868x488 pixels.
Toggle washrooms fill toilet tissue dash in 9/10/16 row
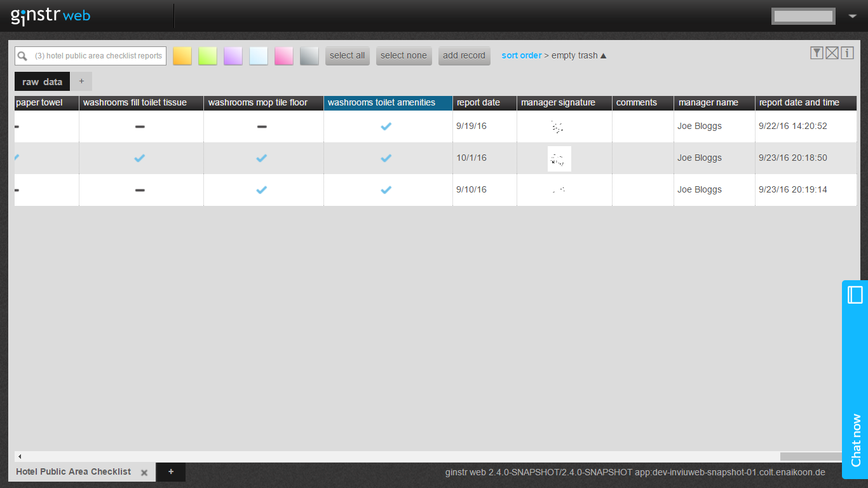tap(140, 189)
